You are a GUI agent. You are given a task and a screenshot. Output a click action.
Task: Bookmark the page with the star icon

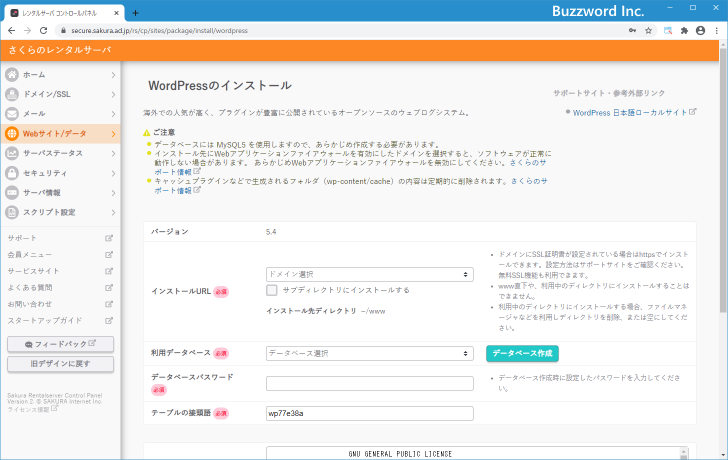pos(649,31)
